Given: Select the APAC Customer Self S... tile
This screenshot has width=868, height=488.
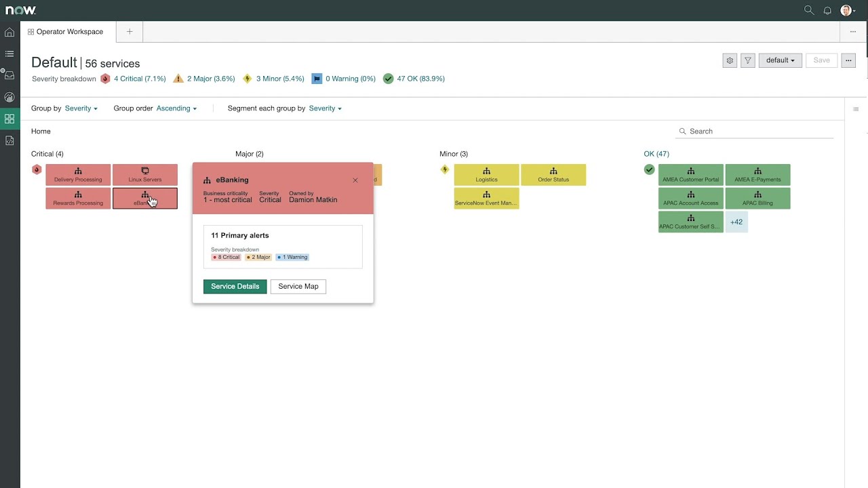Looking at the screenshot, I should pyautogui.click(x=691, y=222).
